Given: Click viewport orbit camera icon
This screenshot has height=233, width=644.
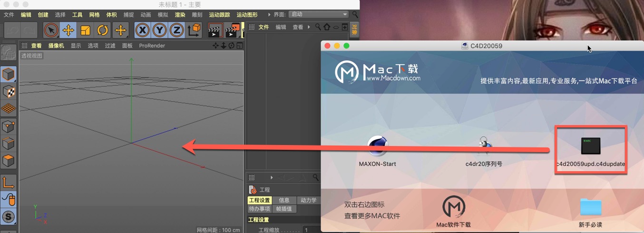Looking at the screenshot, I should click(231, 46).
